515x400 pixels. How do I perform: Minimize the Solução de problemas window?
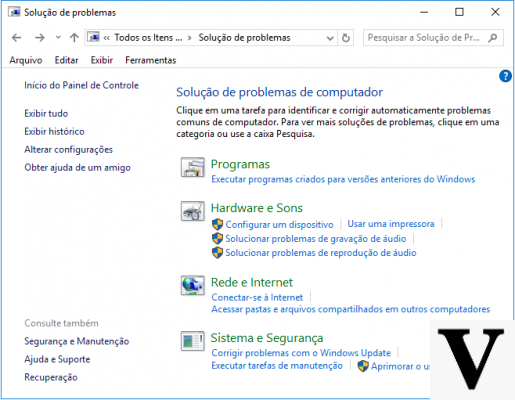[x=424, y=12]
